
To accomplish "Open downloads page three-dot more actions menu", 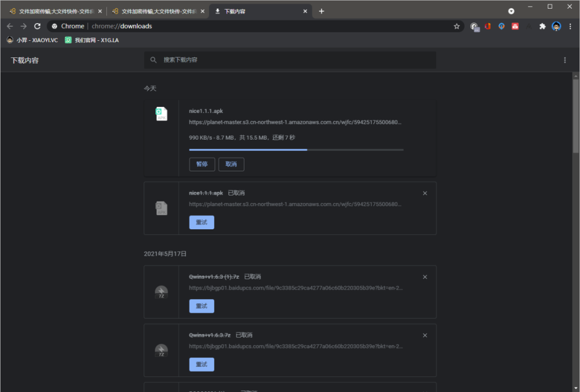I will [564, 60].
